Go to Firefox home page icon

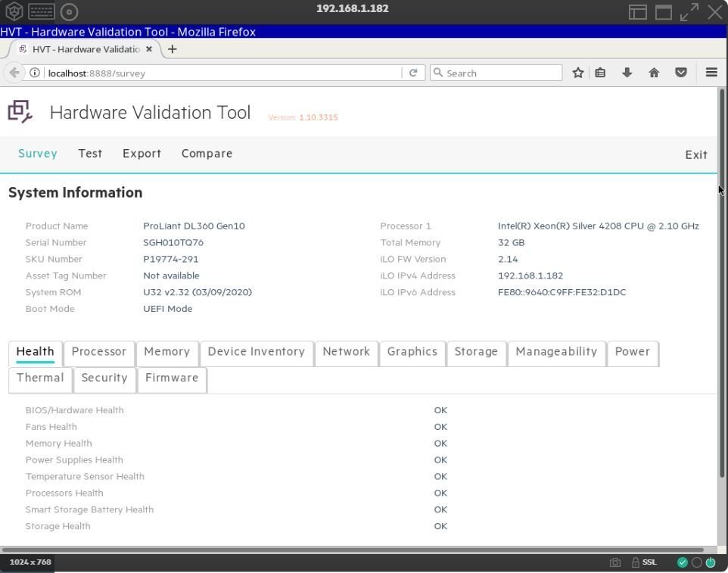tap(654, 73)
